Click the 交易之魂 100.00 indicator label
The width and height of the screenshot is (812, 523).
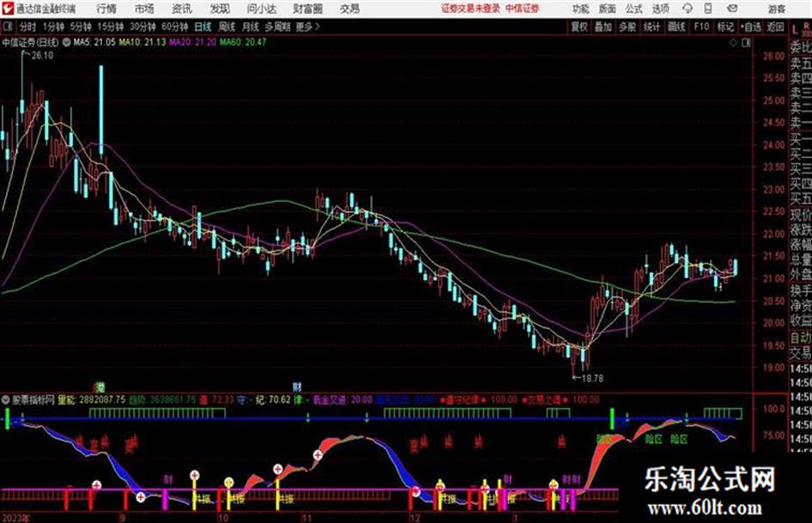560,399
